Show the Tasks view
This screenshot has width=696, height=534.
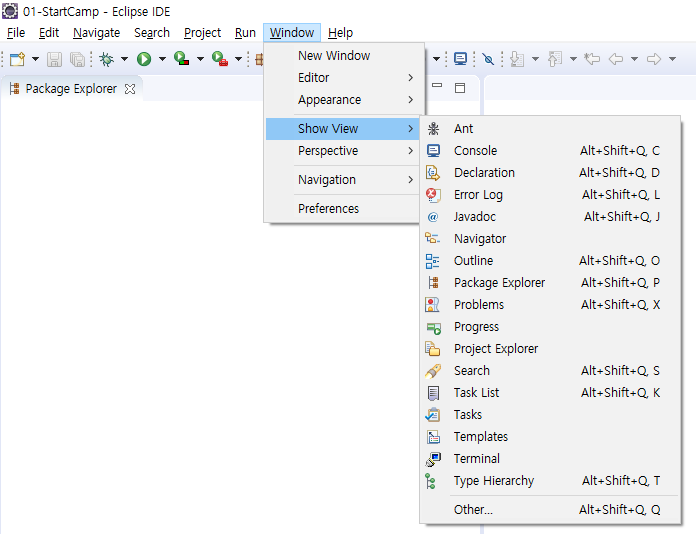tap(550, 415)
